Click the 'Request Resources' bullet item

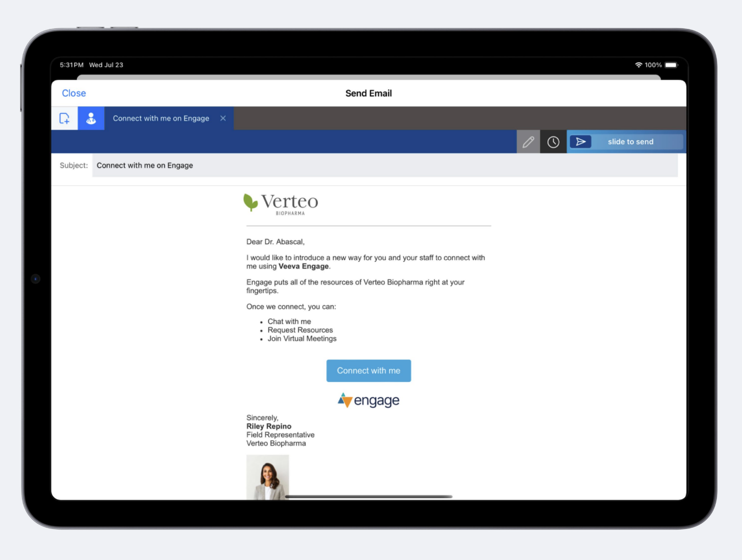300,330
